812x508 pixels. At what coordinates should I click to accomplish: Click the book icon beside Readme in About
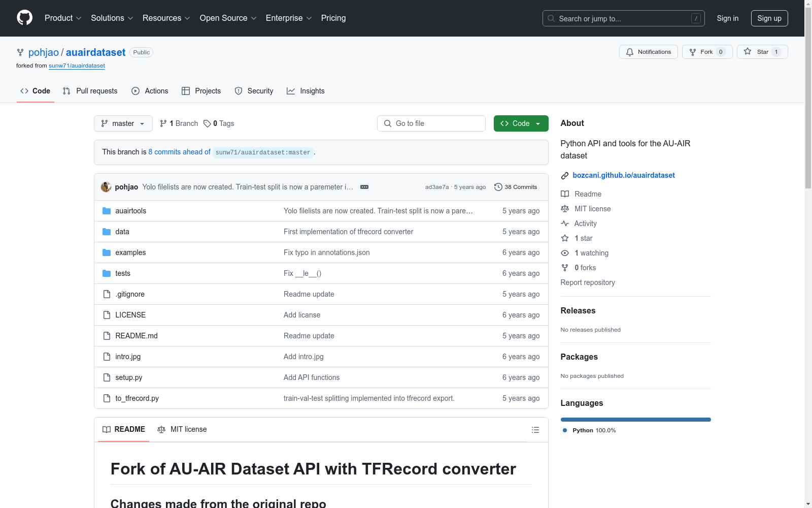coord(565,194)
